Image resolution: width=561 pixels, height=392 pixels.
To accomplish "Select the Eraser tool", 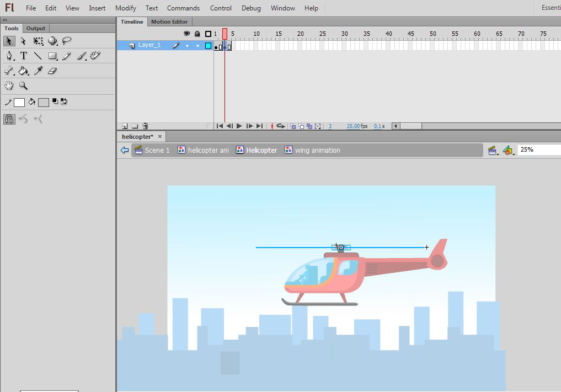I will [52, 71].
